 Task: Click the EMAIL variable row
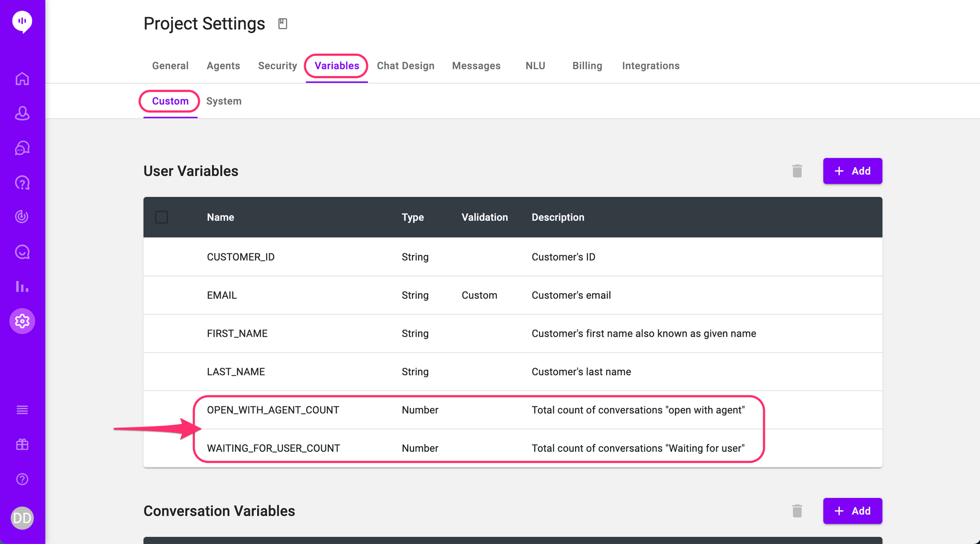(221, 295)
